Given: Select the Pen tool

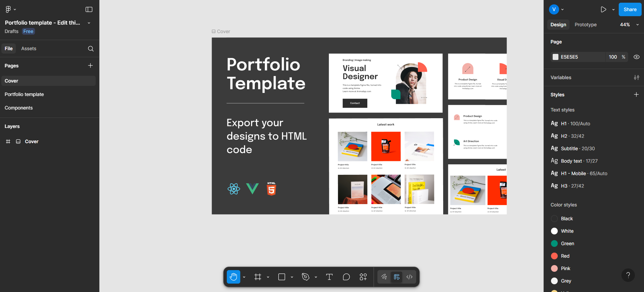Looking at the screenshot, I should [x=306, y=277].
